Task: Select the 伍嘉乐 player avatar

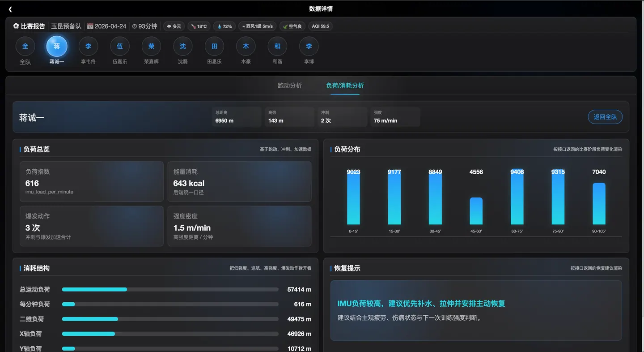Action: [x=120, y=46]
